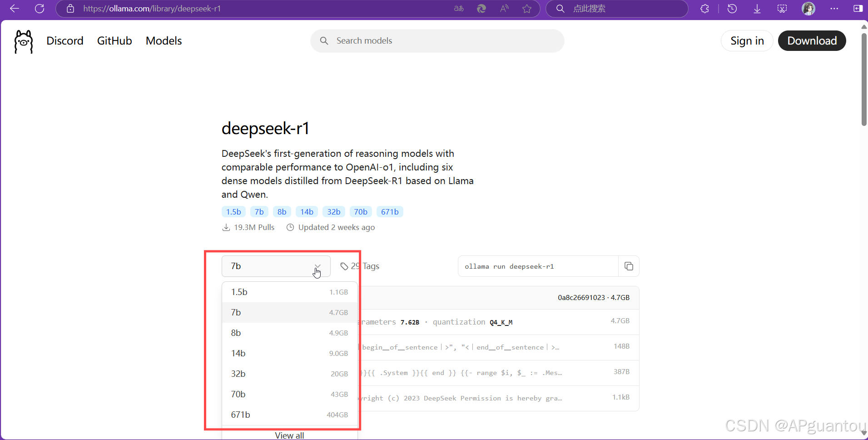Screen dimensions: 868x440
Task: Click the browser address bar URL
Action: coord(152,9)
